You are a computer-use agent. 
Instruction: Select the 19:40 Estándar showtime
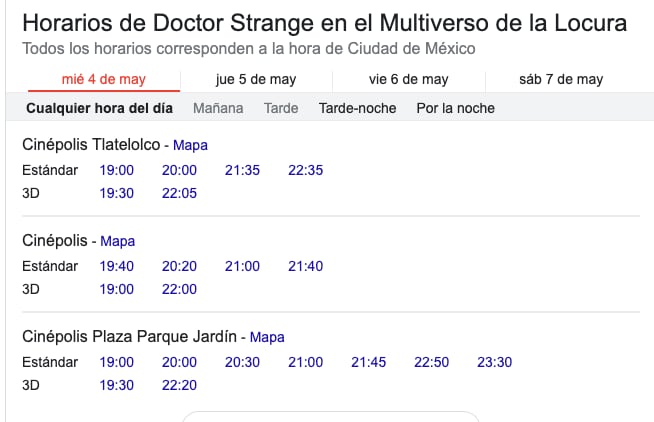click(x=116, y=266)
